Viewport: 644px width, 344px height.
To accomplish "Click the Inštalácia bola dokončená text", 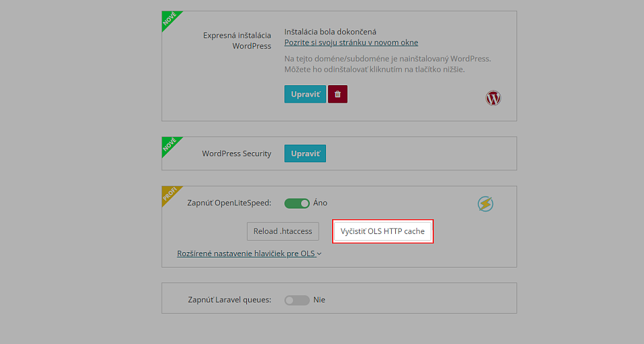I will [x=330, y=32].
